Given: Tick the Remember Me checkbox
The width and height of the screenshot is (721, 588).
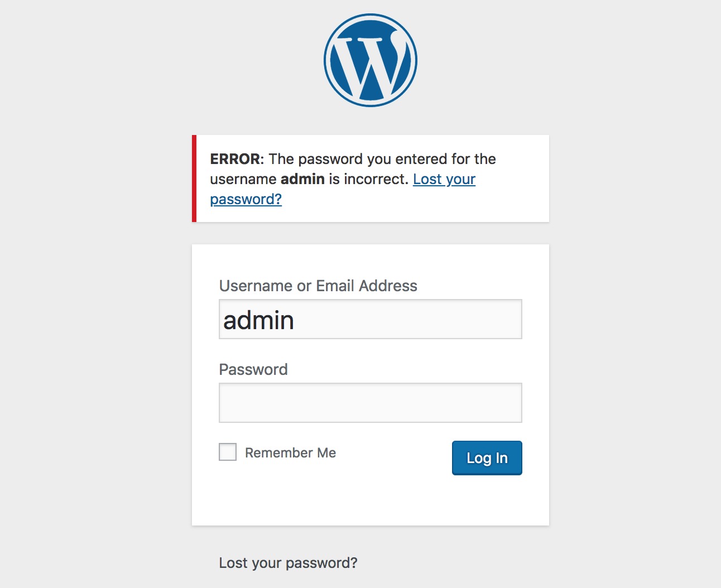Looking at the screenshot, I should (228, 452).
